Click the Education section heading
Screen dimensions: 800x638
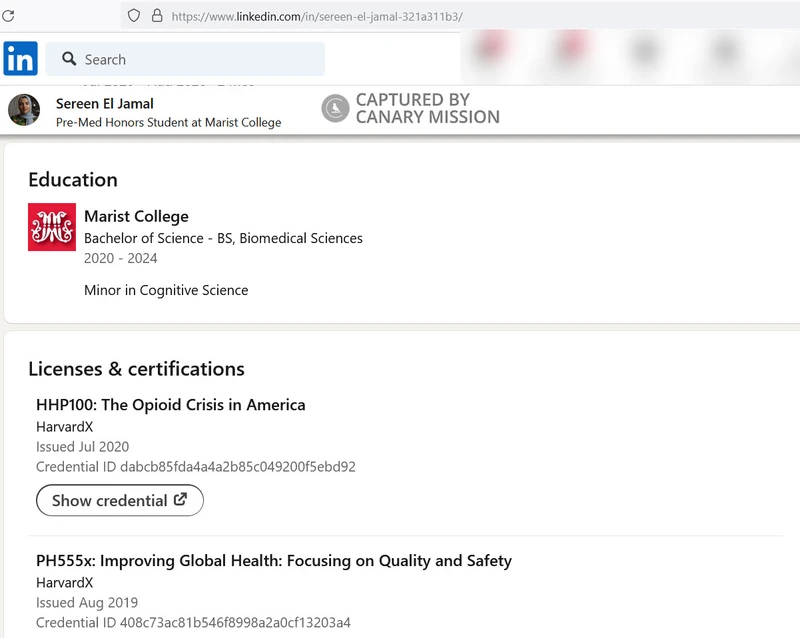coord(72,180)
